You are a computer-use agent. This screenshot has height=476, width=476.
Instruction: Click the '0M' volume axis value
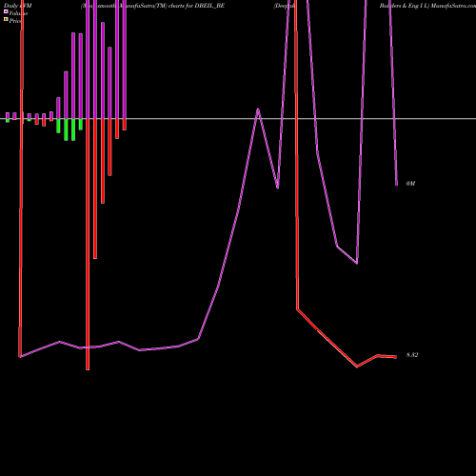(410, 184)
